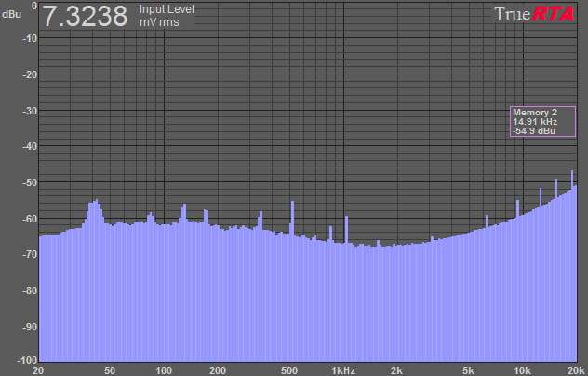The height and width of the screenshot is (376, 588).
Task: Click the 20k frequency axis label
Action: [576, 369]
